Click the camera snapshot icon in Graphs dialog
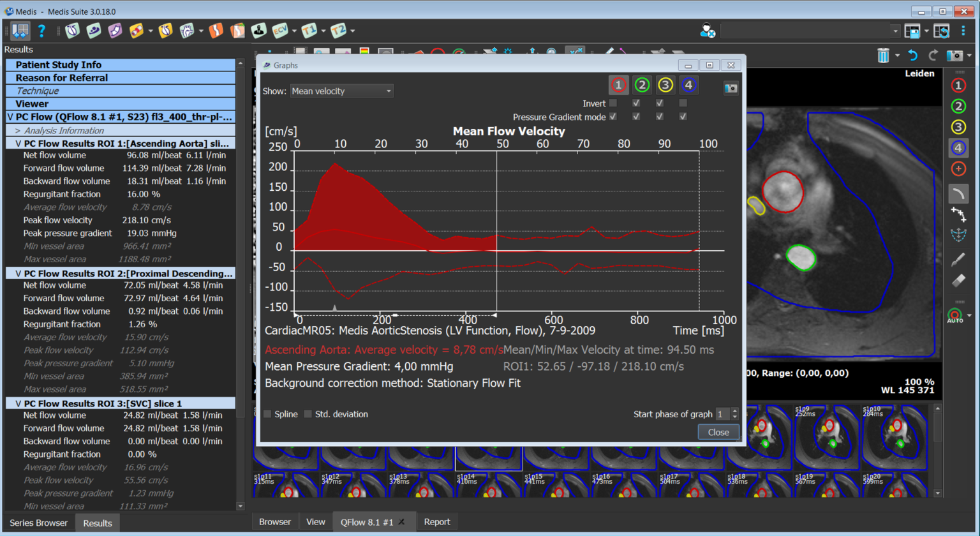 pyautogui.click(x=731, y=88)
